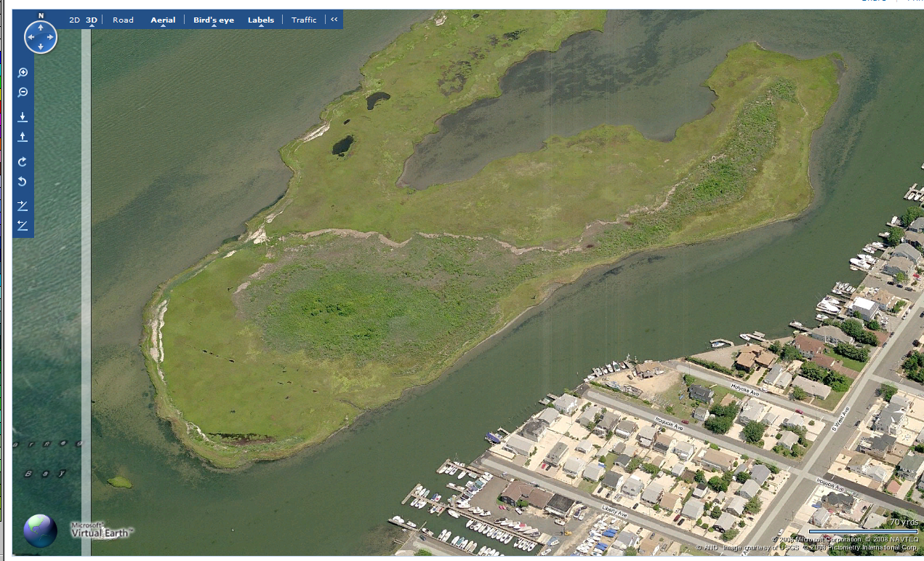Viewport: 924px width, 561px height.
Task: Show Traffic information on the map
Action: point(304,20)
